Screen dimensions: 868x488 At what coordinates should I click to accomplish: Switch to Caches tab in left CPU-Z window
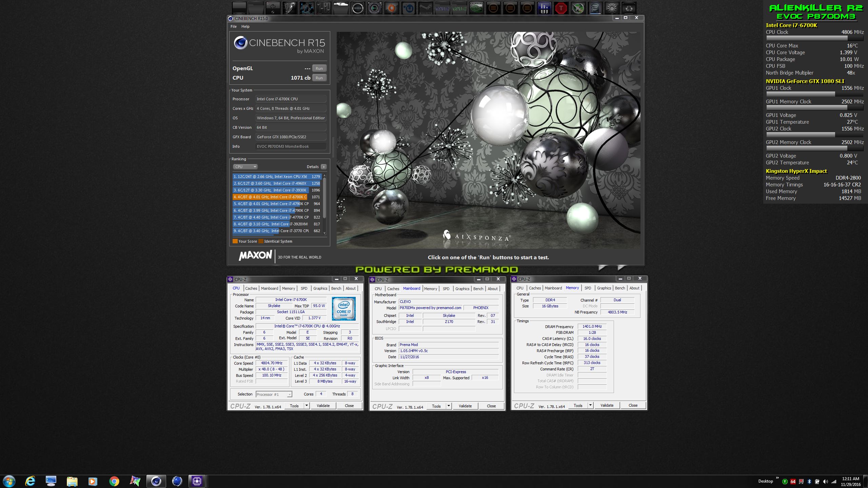(x=251, y=288)
